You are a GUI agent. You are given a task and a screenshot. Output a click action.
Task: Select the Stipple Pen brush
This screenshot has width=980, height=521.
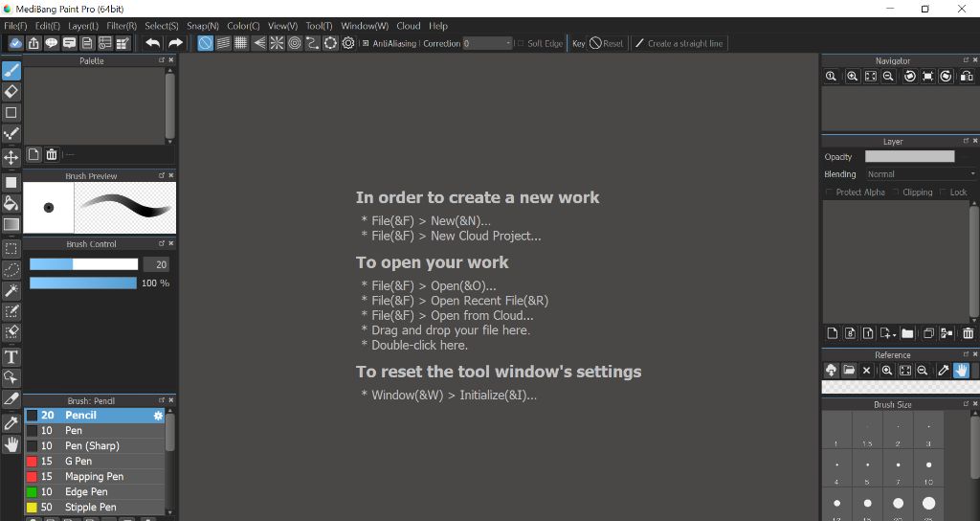[x=95, y=508]
